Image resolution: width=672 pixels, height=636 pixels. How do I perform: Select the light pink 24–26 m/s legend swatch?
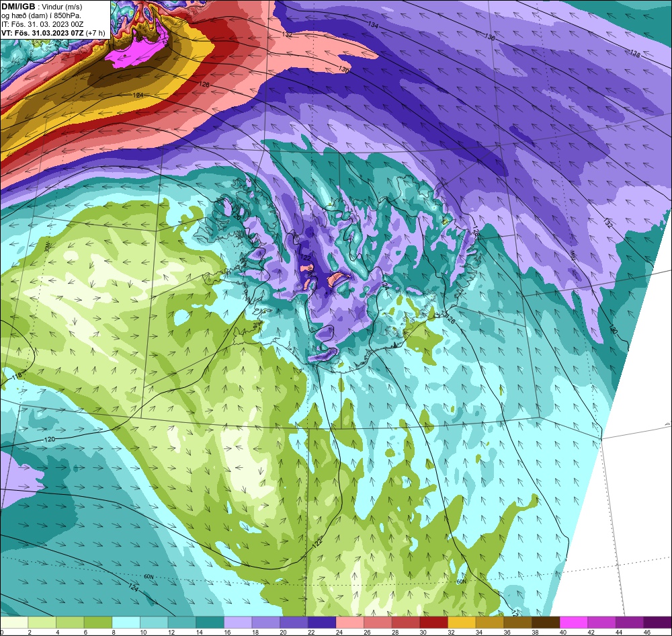point(350,623)
